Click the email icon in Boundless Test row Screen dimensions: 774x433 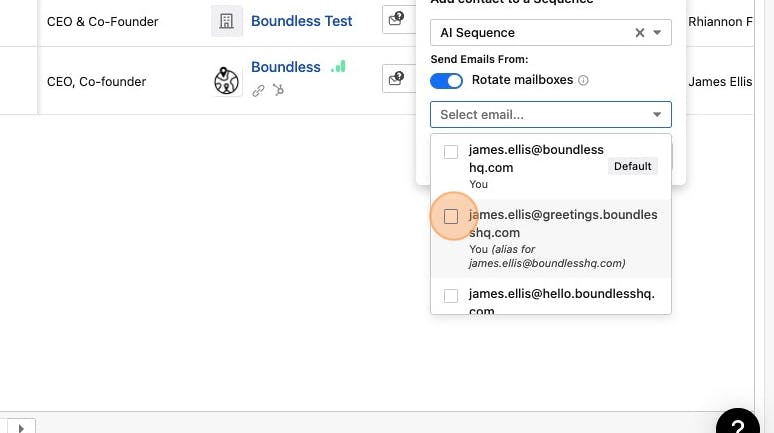[x=396, y=19]
